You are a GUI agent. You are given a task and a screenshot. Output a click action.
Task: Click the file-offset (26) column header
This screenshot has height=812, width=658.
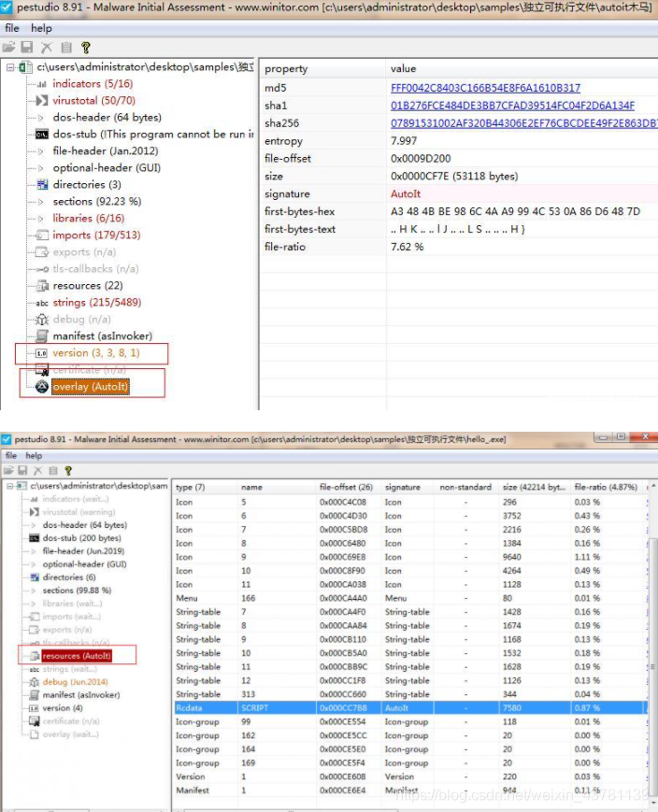(x=349, y=488)
